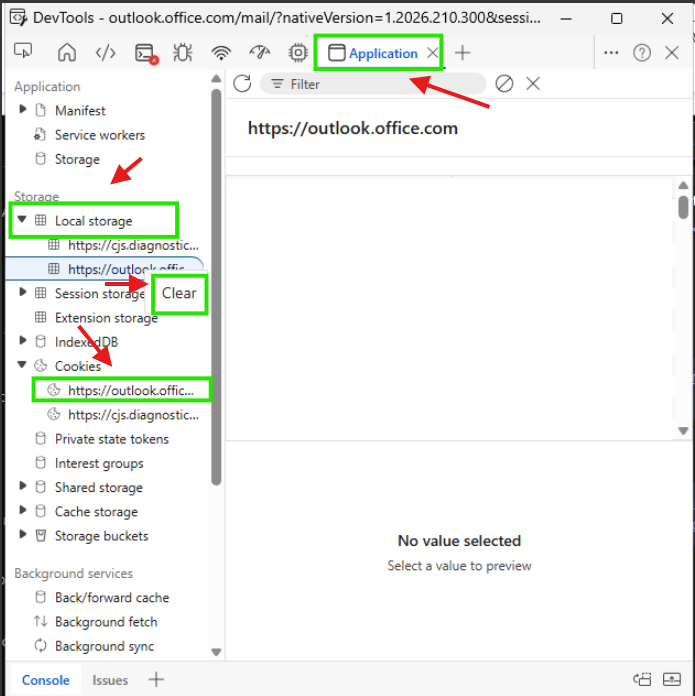Click the DevTools title bar icon
This screenshot has width=695, height=696.
click(18, 18)
